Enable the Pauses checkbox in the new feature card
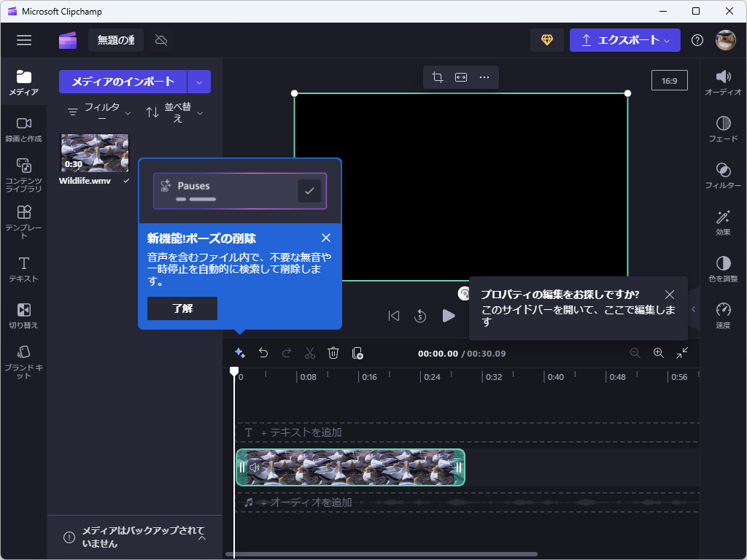747x560 pixels. 309,190
